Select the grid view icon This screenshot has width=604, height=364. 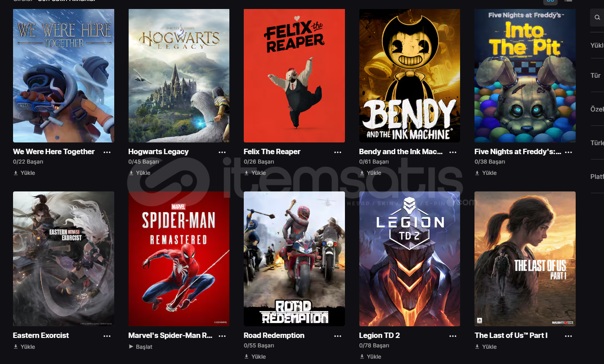coord(550,1)
